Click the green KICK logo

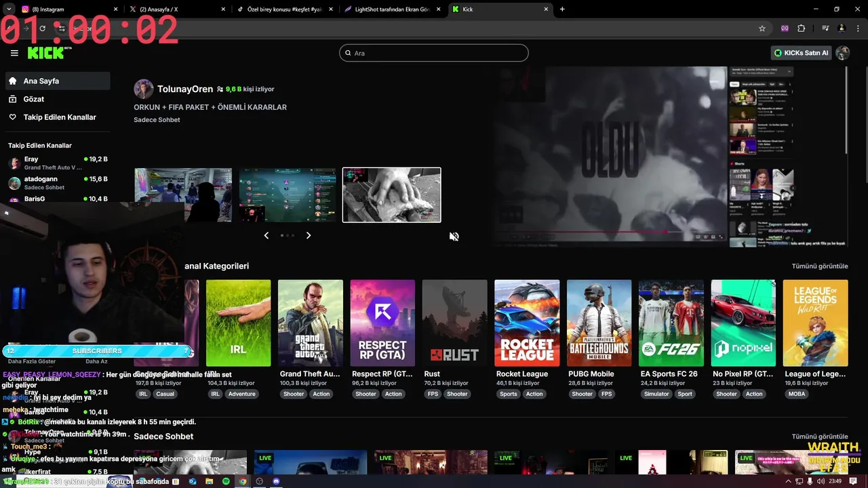tap(47, 53)
